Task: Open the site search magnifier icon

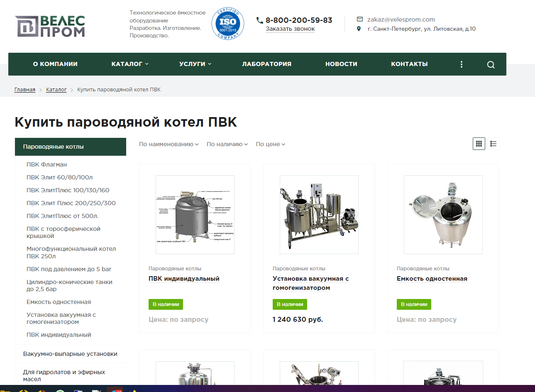Action: coord(491,64)
